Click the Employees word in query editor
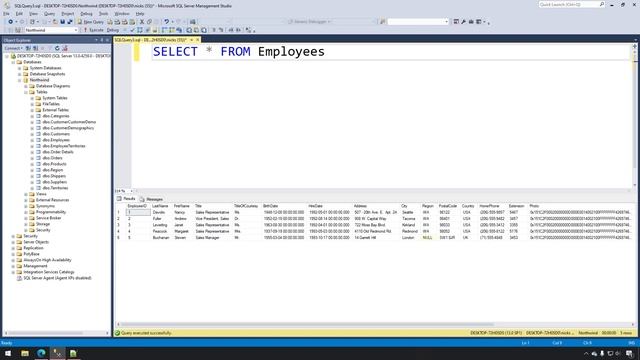Viewport: 640px width, 360px height. coord(291,51)
